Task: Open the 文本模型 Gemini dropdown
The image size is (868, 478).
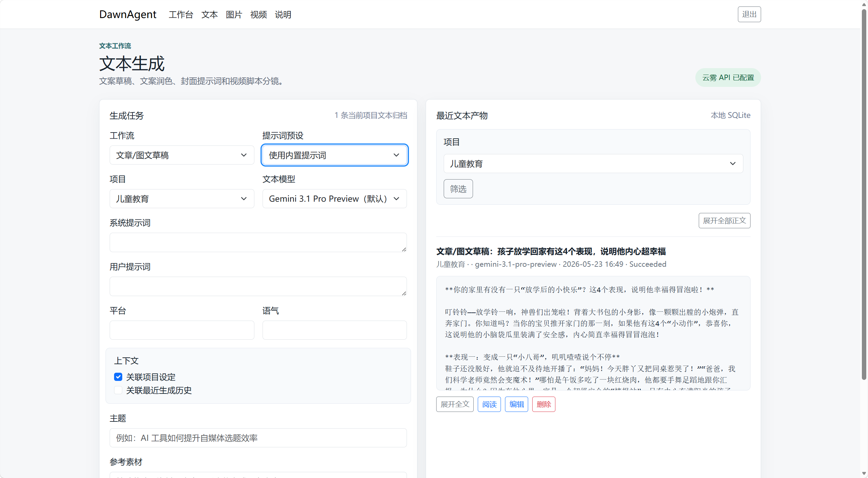Action: [334, 199]
